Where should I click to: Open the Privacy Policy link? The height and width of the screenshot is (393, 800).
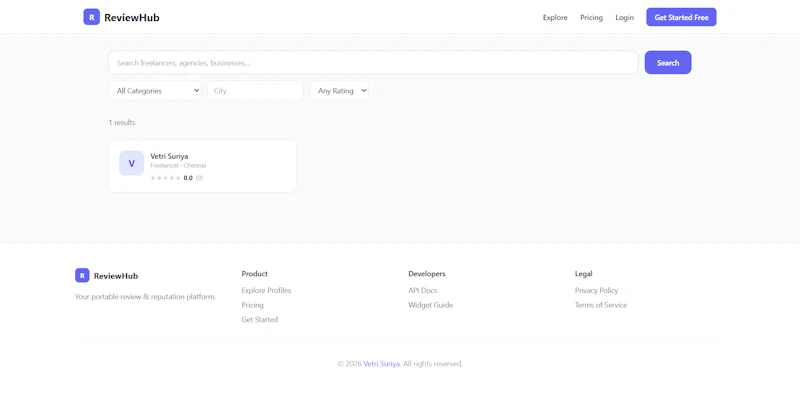pyautogui.click(x=596, y=290)
